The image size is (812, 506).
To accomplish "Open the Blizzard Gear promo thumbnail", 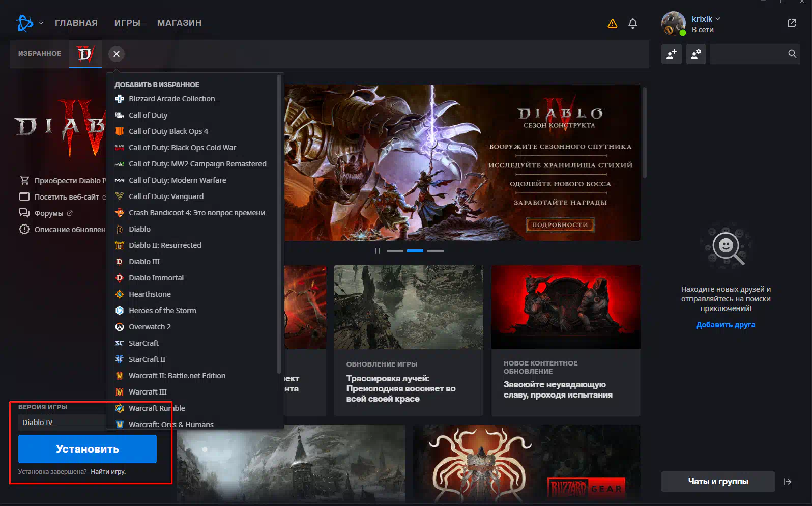I will (527, 463).
